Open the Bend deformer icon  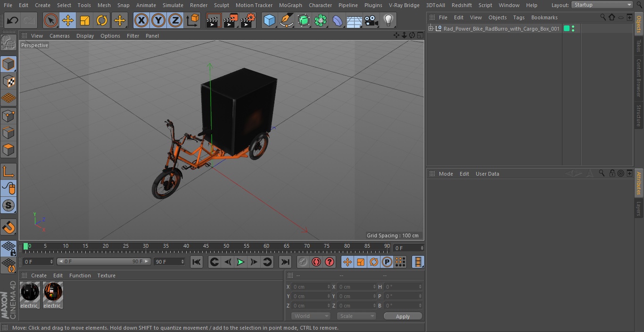[338, 21]
